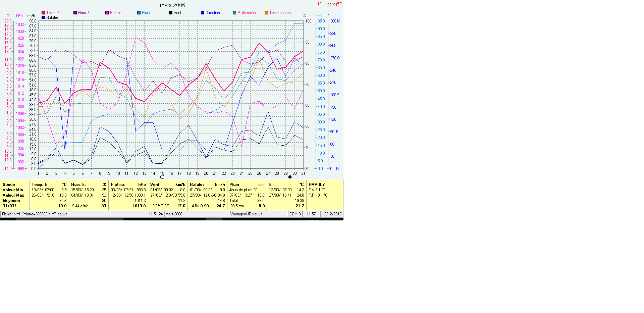The width and height of the screenshot is (644, 313).
Task: Click the 'T.V.8.1 °C' reading
Action: pyautogui.click(x=317, y=190)
